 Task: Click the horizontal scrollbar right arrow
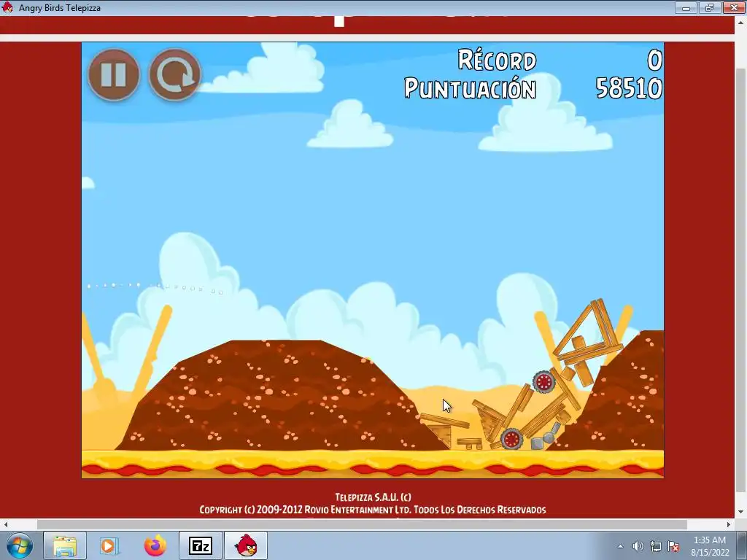tap(729, 524)
